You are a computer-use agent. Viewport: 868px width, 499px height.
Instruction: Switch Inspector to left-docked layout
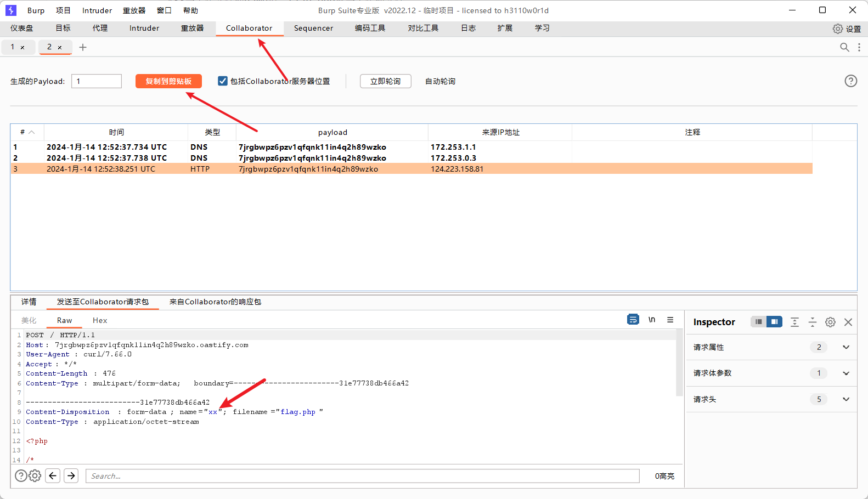(758, 322)
